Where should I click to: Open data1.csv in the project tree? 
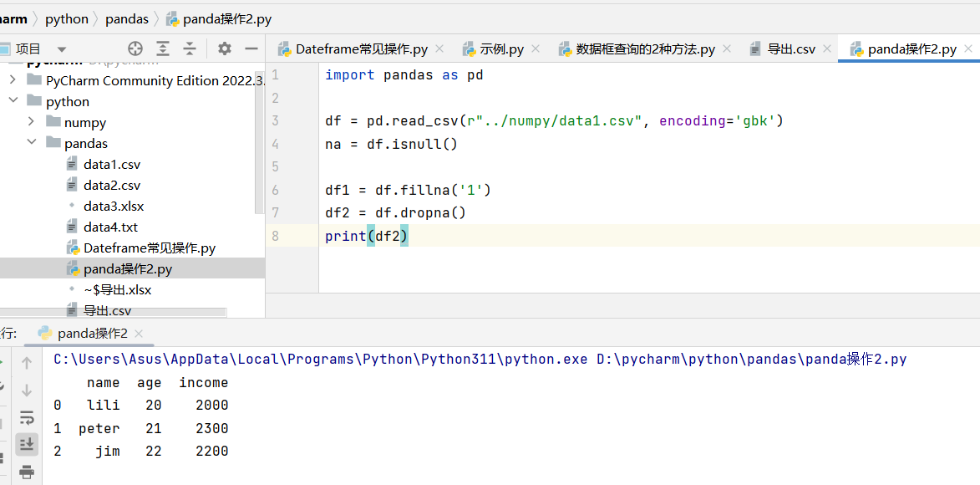point(112,164)
